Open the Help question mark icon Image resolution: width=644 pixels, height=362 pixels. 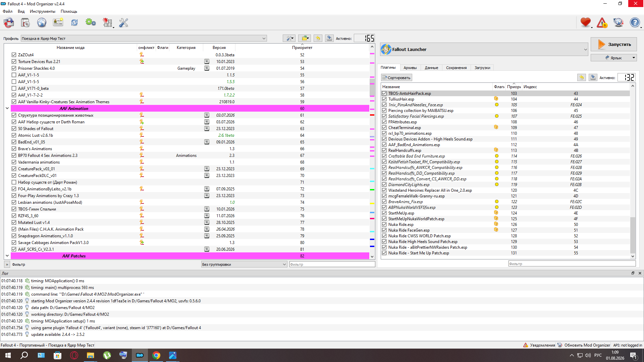635,22
